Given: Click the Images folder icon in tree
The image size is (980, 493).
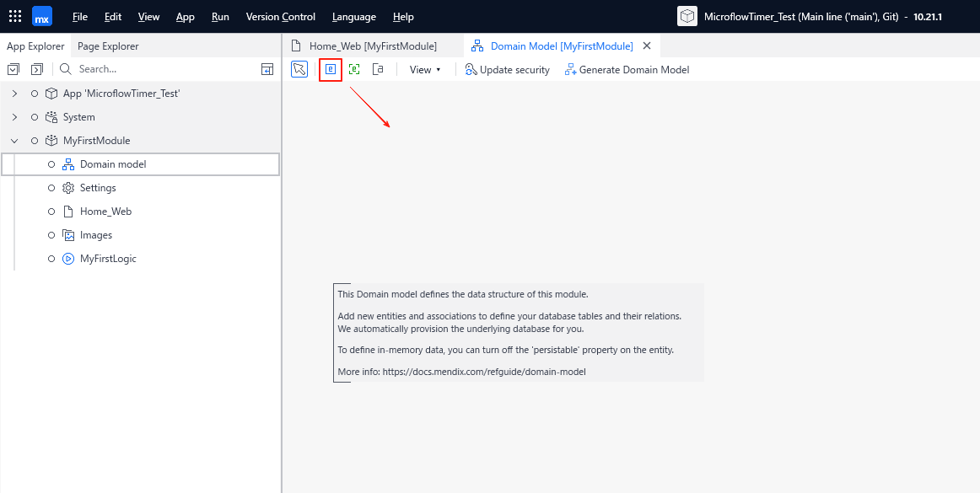Looking at the screenshot, I should point(68,235).
